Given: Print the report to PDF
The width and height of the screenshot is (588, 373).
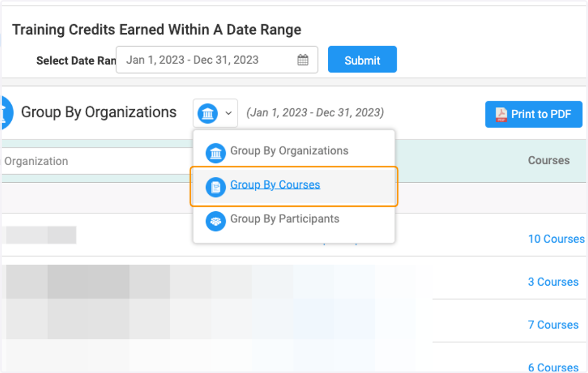Looking at the screenshot, I should pos(534,114).
